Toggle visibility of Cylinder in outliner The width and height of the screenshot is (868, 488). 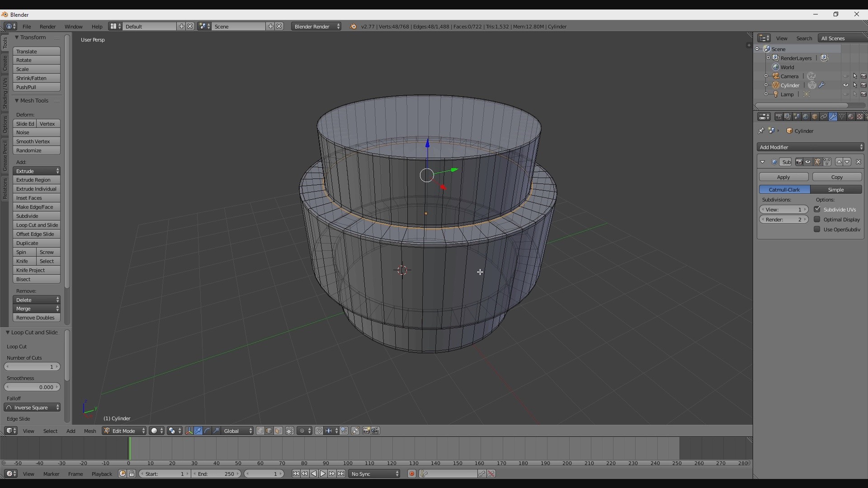(846, 85)
